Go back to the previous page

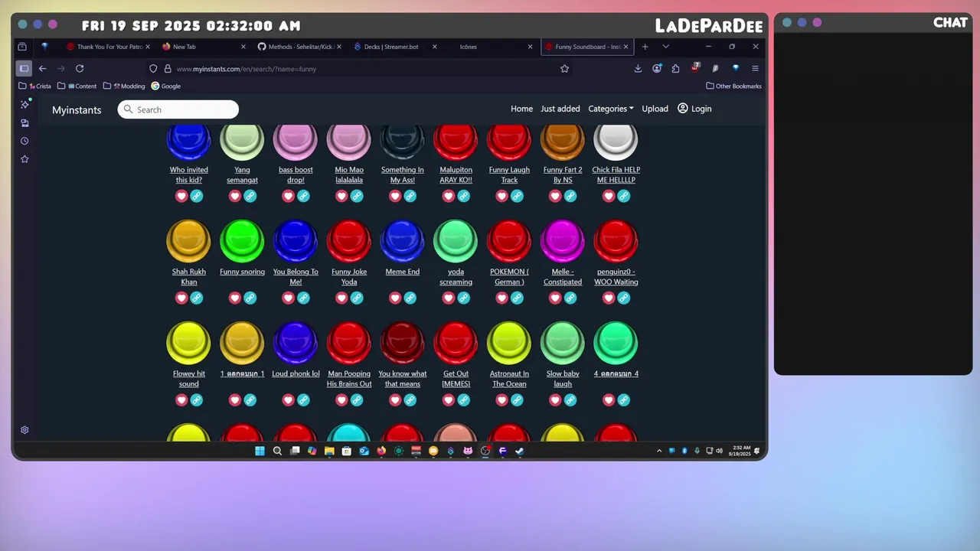pyautogui.click(x=43, y=68)
